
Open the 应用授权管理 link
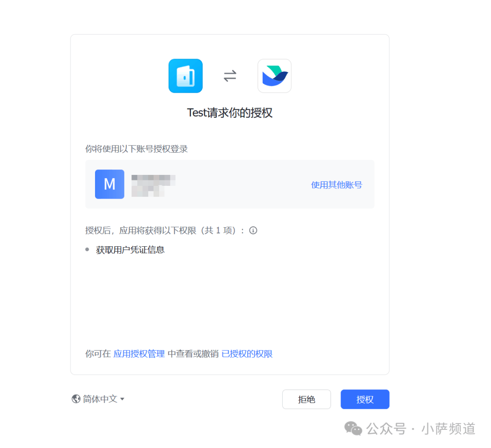point(139,354)
